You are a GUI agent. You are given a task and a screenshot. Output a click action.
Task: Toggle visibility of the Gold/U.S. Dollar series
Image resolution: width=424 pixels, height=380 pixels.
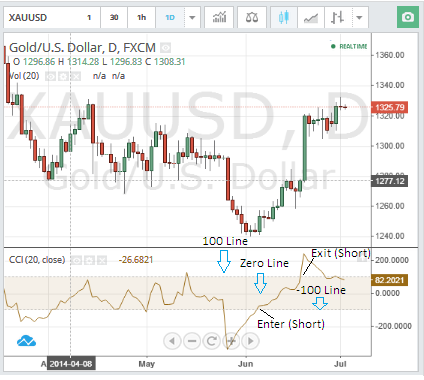165,48
